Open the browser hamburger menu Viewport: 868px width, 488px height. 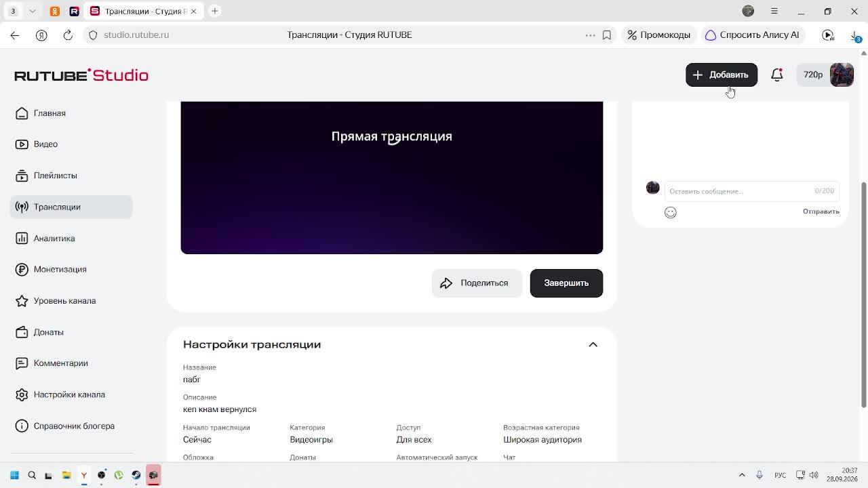774,11
